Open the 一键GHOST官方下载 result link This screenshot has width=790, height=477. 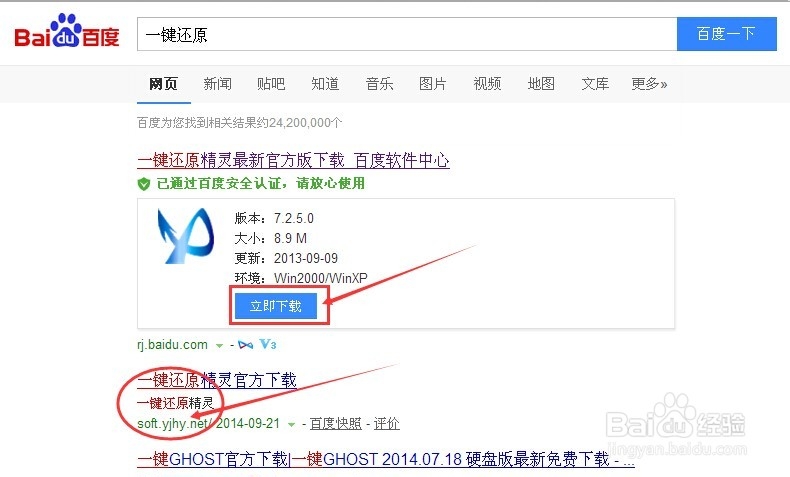click(385, 459)
